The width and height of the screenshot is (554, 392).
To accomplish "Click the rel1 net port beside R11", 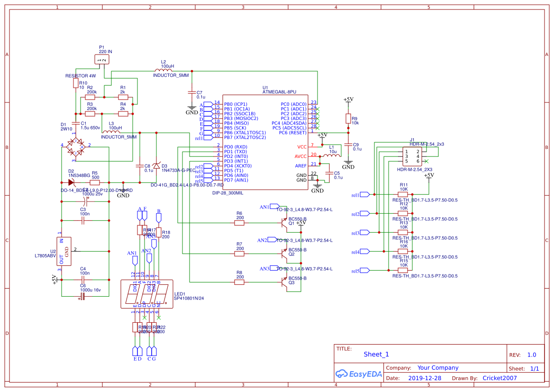I will click(364, 194).
